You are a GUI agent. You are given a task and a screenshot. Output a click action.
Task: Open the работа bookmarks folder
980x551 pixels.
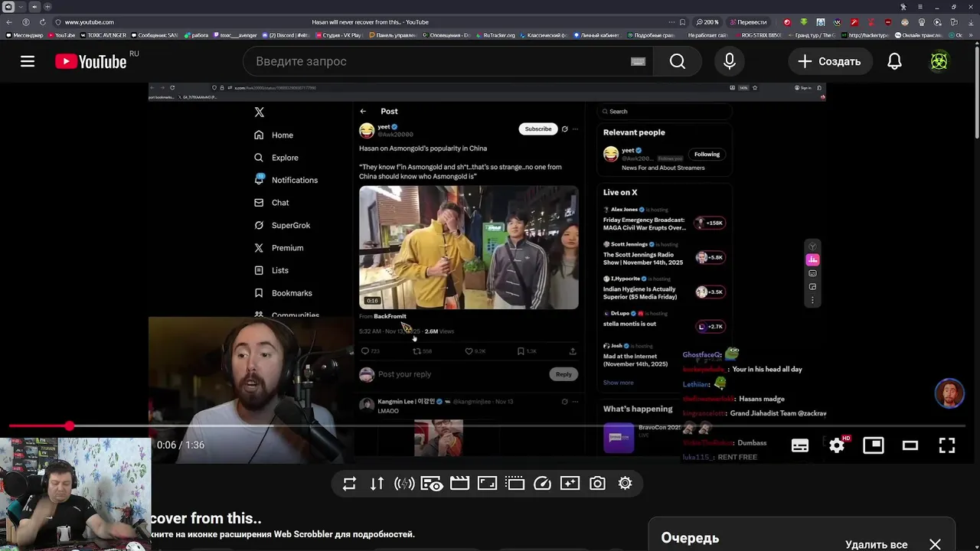(196, 35)
